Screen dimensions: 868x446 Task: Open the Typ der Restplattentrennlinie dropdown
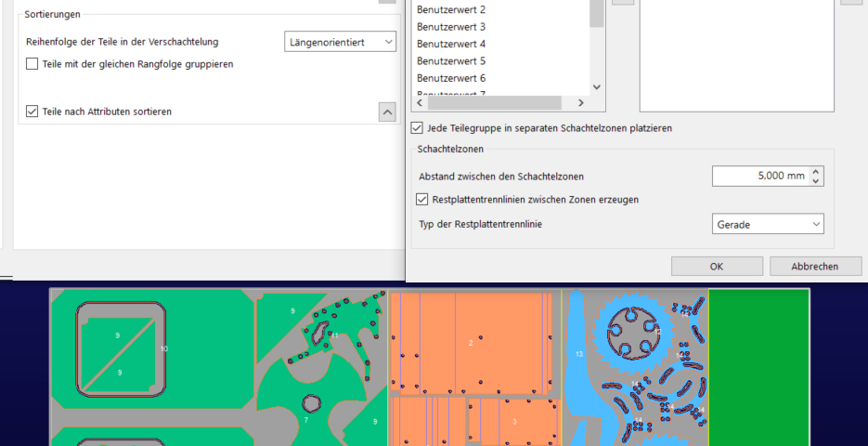(x=768, y=224)
